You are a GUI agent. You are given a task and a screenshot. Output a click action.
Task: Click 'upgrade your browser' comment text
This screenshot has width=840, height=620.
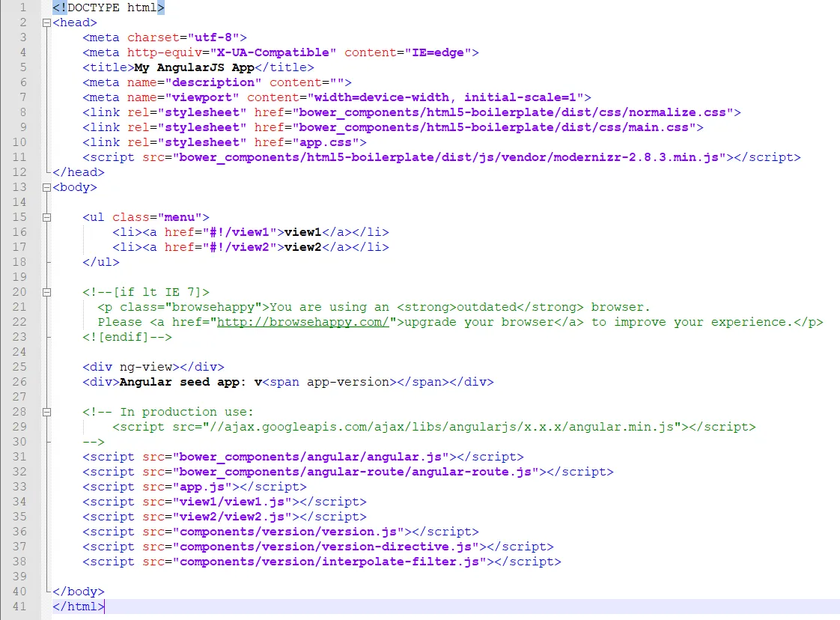pos(479,322)
